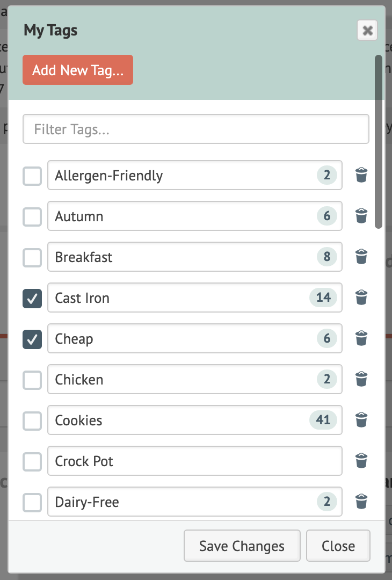Check the Allergen-Friendly checkbox
Image resolution: width=392 pixels, height=580 pixels.
[32, 176]
